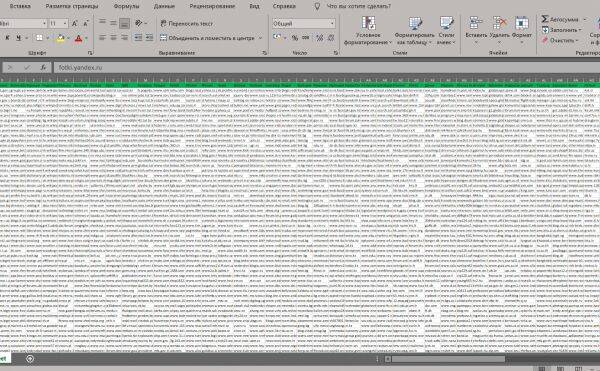Apply cell borders icon
Screen dimensions: 600x371
(39, 38)
